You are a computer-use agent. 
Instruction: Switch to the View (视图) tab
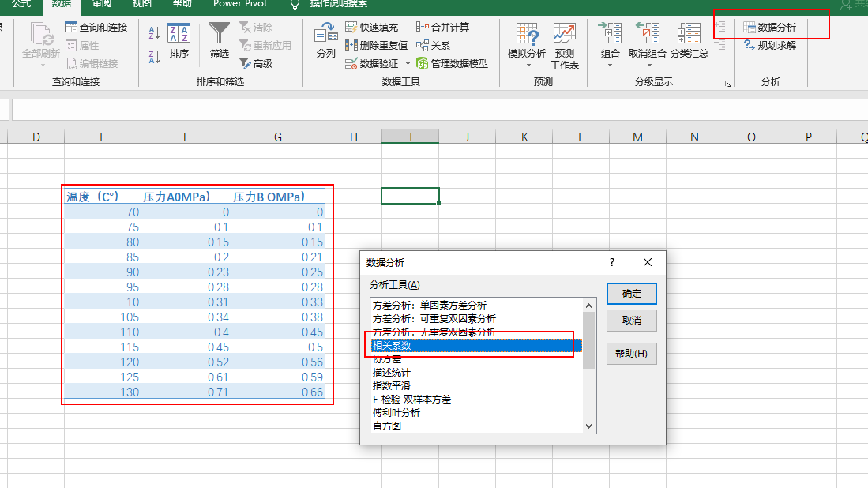coord(141,4)
